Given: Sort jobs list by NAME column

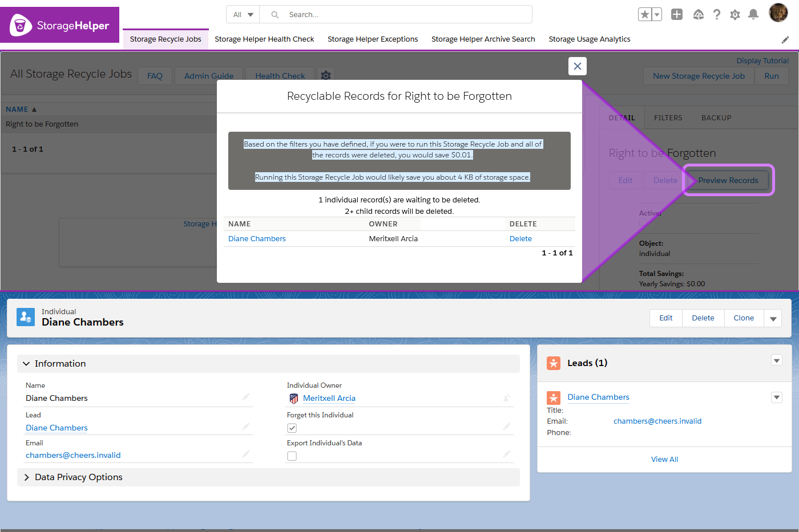Looking at the screenshot, I should point(21,109).
